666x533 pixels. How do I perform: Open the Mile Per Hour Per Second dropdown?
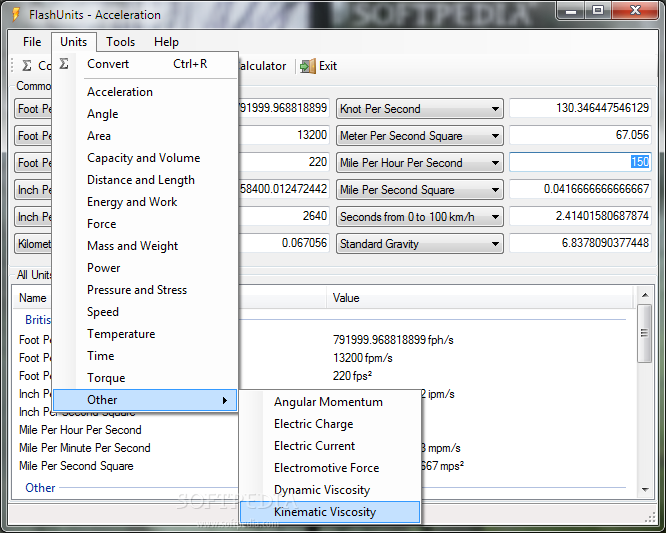click(x=420, y=163)
